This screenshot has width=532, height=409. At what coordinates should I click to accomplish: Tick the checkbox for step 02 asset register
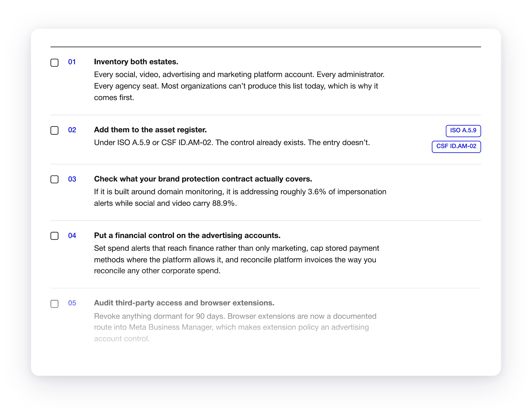(54, 130)
